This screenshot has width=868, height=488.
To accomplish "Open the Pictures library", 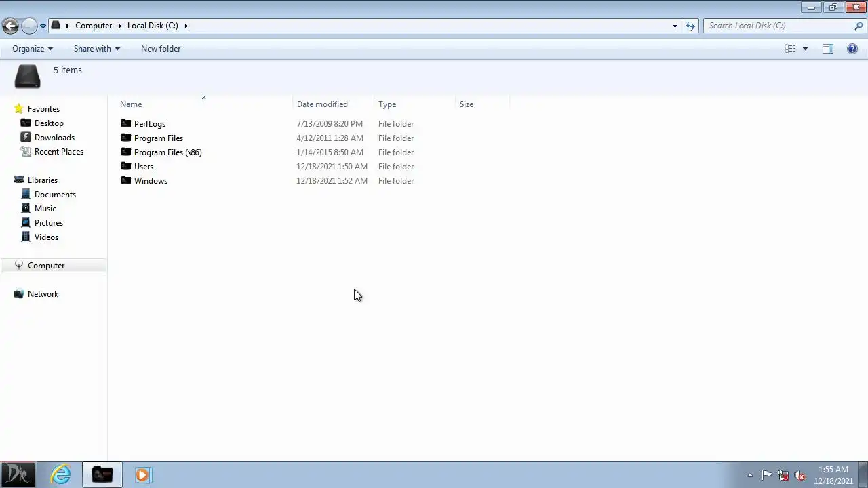I will (x=49, y=223).
